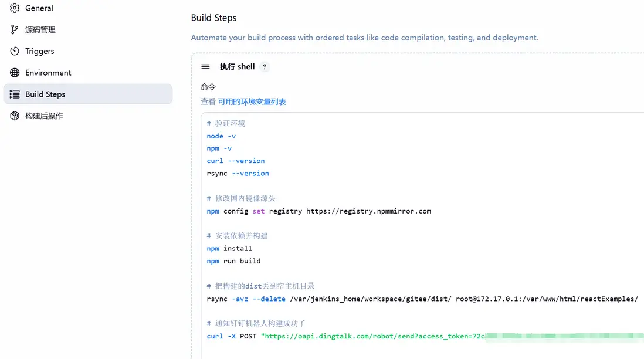
Task: Click the Build Steps list icon
Action: (x=15, y=94)
